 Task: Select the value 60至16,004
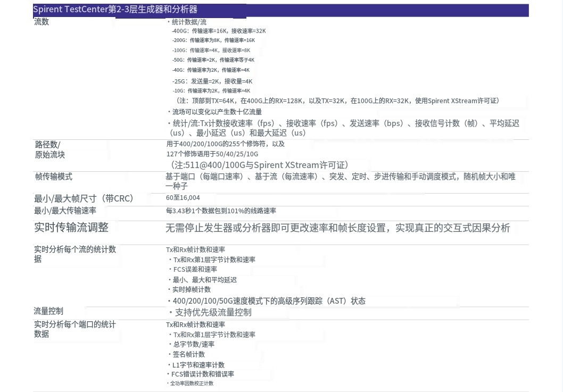tap(183, 197)
